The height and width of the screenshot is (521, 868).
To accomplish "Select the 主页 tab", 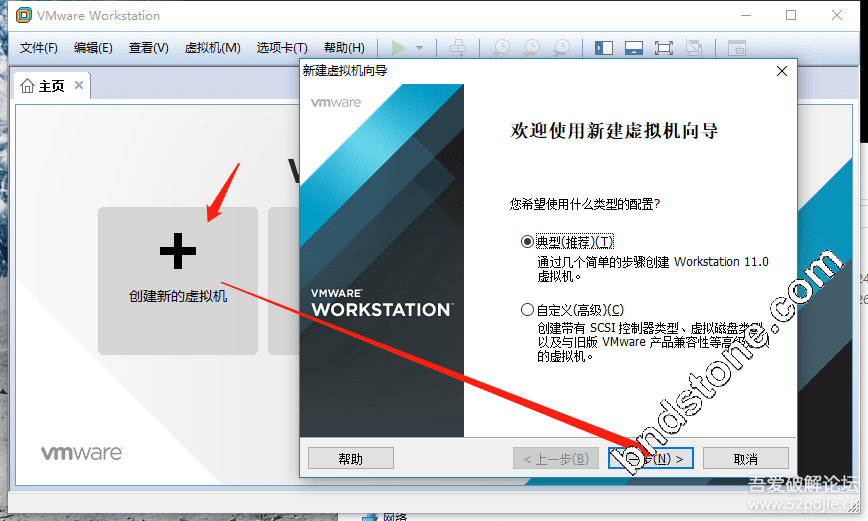I will click(x=51, y=86).
